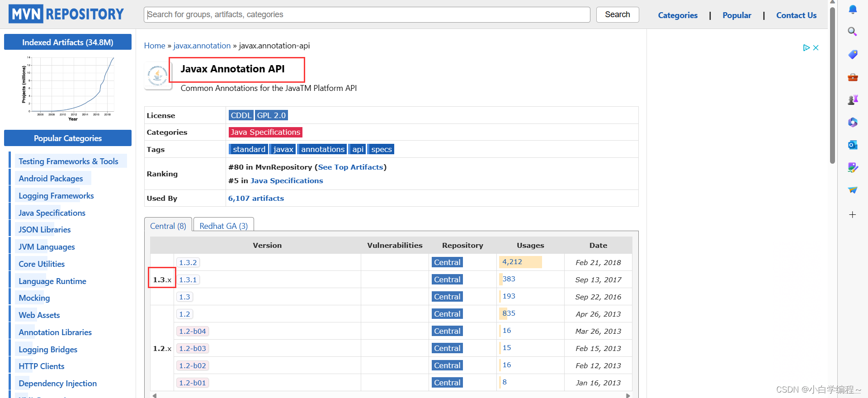Viewport: 868px width, 398px height.
Task: Open version 1.2-b02
Action: [193, 365]
